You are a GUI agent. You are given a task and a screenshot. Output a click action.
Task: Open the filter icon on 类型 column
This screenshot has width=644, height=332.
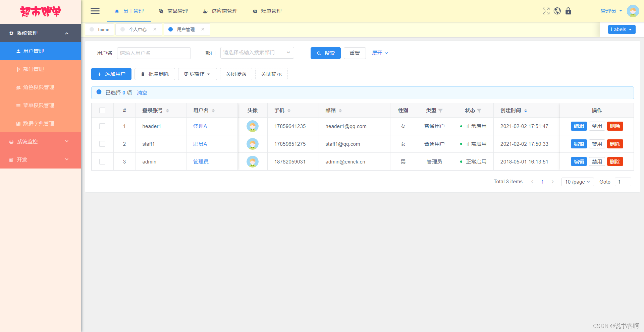(x=440, y=111)
